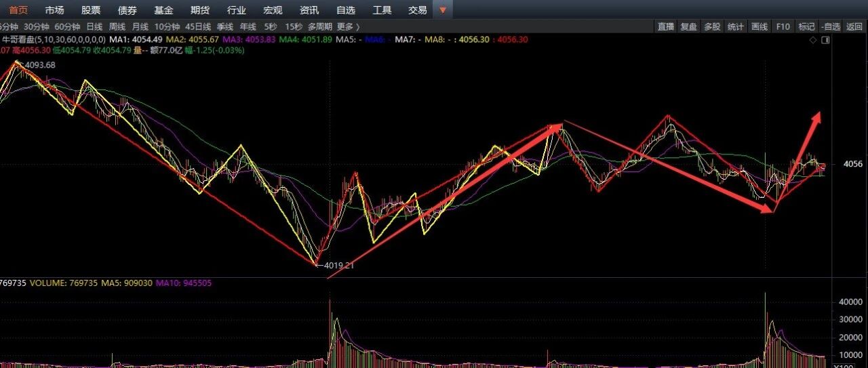Open the 债券 bonds menu
This screenshot has width=868, height=368.
127,10
